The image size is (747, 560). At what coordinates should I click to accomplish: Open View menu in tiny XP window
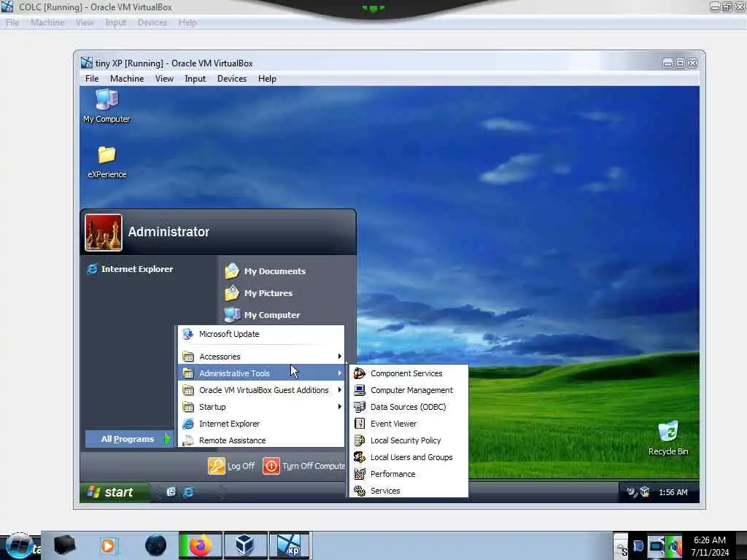click(164, 79)
